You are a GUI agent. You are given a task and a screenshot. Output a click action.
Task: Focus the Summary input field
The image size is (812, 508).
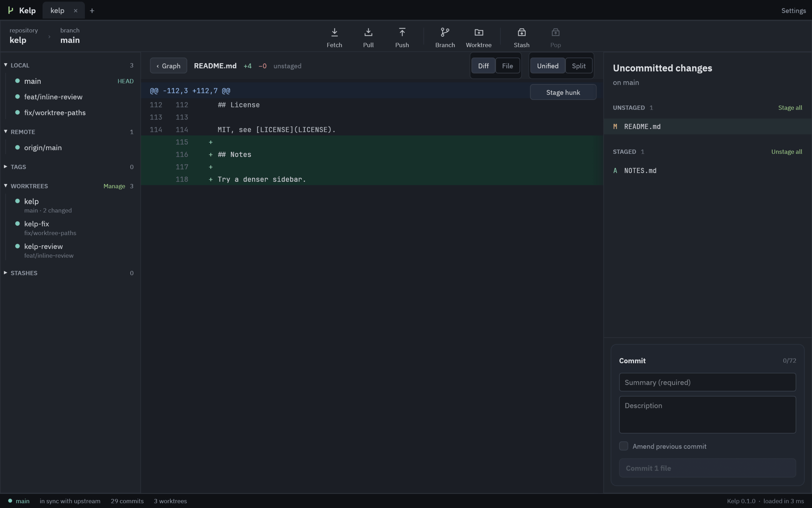click(707, 382)
